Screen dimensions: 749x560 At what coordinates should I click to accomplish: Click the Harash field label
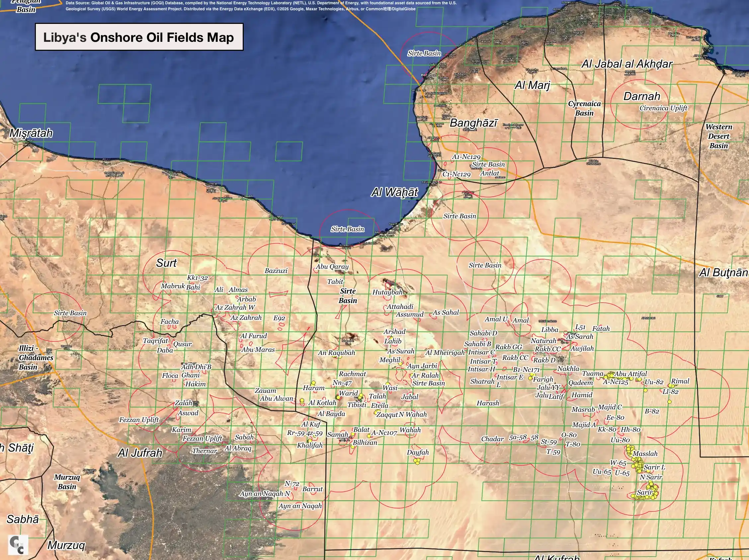point(488,403)
